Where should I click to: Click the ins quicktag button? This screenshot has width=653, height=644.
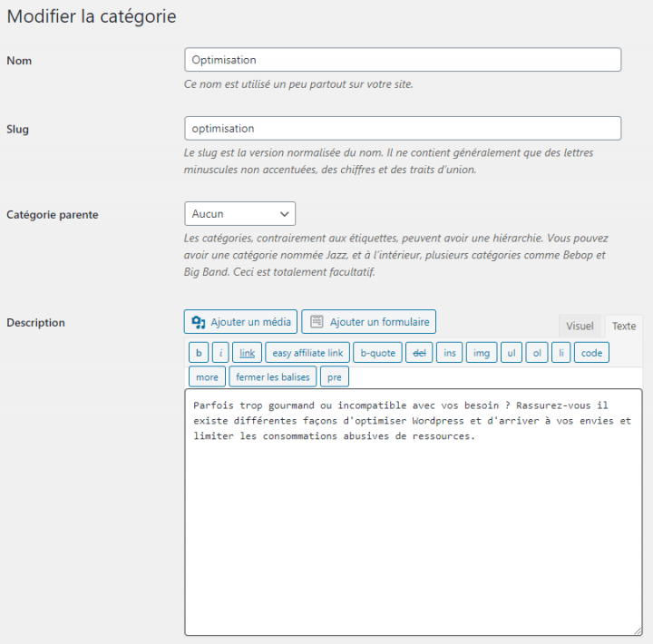point(449,353)
